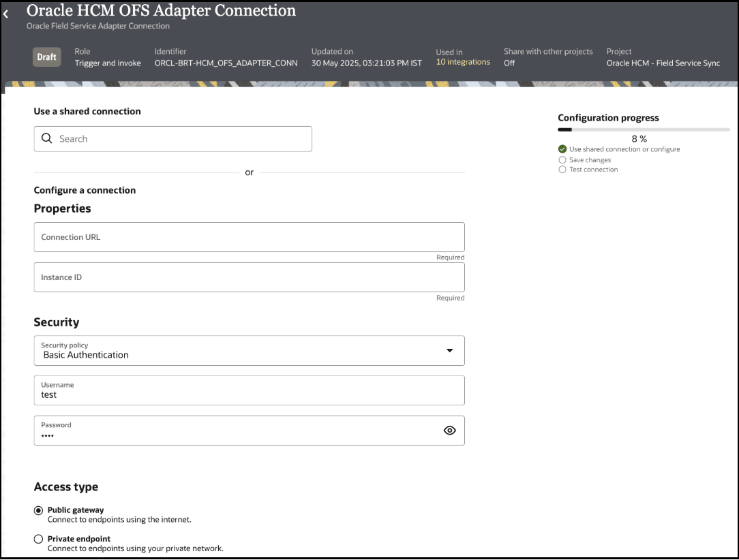
Task: Open the Security policy dropdown arrow
Action: tap(450, 350)
